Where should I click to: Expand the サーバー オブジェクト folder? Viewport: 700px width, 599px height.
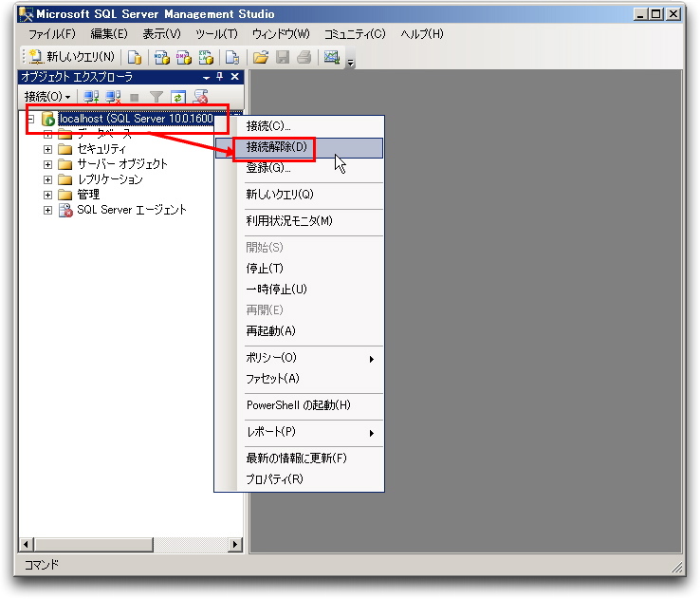click(x=47, y=164)
